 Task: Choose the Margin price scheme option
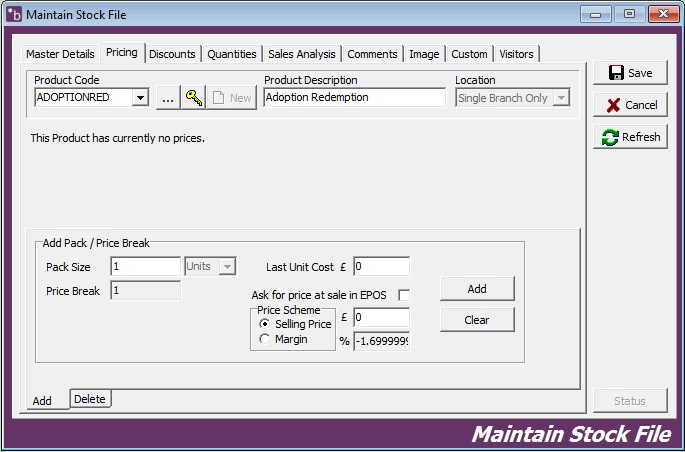[x=265, y=339]
